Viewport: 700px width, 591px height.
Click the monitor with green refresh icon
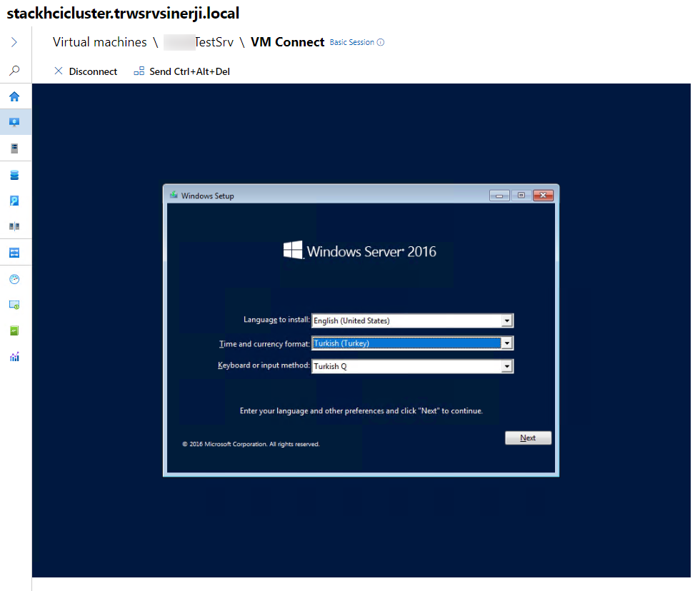tap(14, 305)
